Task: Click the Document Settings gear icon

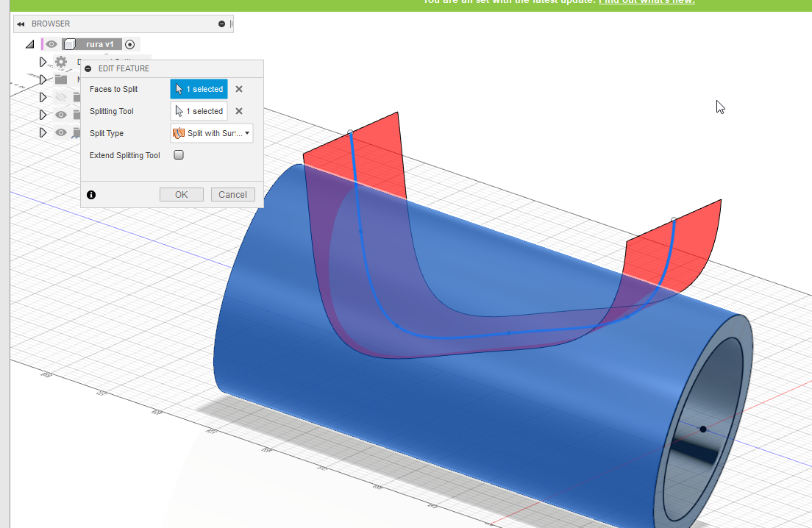Action: [x=61, y=62]
